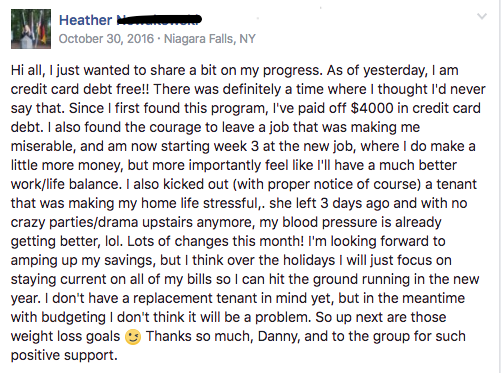Open the Heather profile name link
Viewport: 501px width, 373px height.
pos(85,20)
